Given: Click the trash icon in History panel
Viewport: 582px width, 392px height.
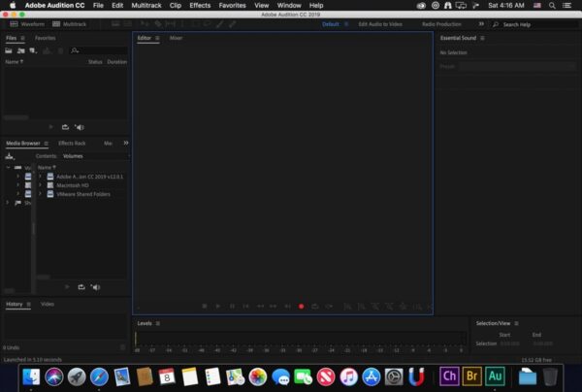Looking at the screenshot, I should [122, 347].
